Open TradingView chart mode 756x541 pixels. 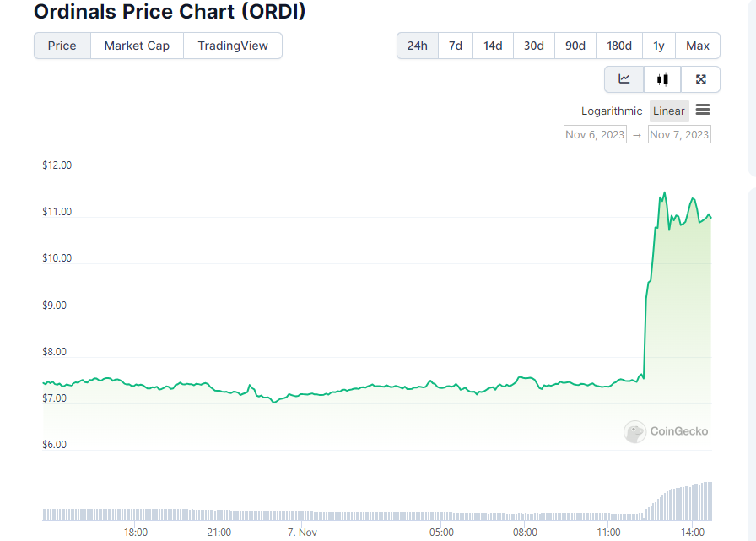[233, 46]
